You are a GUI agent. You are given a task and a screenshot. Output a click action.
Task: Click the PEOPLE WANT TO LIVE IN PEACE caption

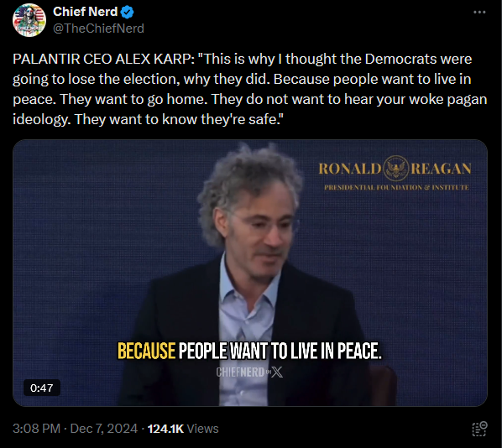click(280, 351)
